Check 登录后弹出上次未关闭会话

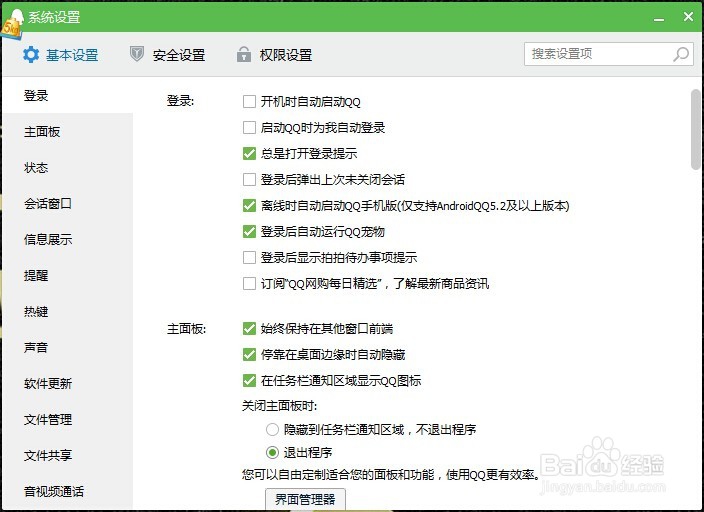[249, 180]
